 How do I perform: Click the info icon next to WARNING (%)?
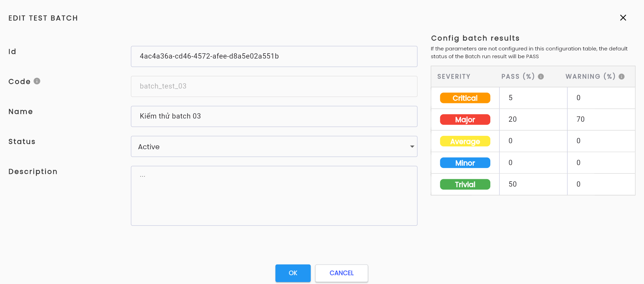(622, 77)
